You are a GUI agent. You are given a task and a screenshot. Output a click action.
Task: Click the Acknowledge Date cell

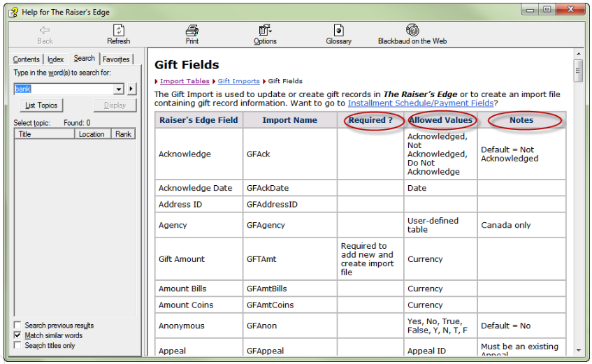pos(198,188)
